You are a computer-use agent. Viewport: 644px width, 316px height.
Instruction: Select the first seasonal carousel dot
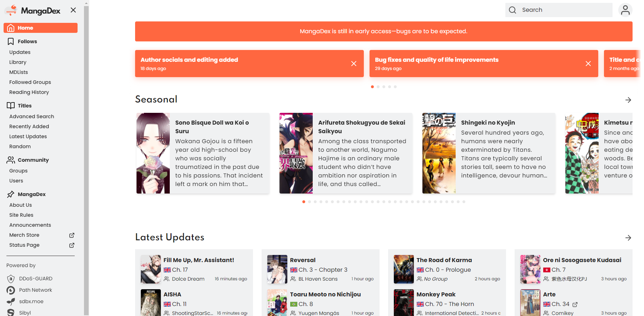(x=304, y=202)
